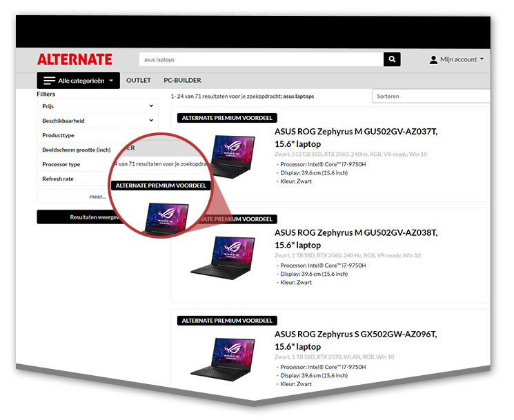514x420 pixels.
Task: Click 'Zwart, 1 TB SSD, RTX 2060, 240 Hz' description
Action: point(348,255)
